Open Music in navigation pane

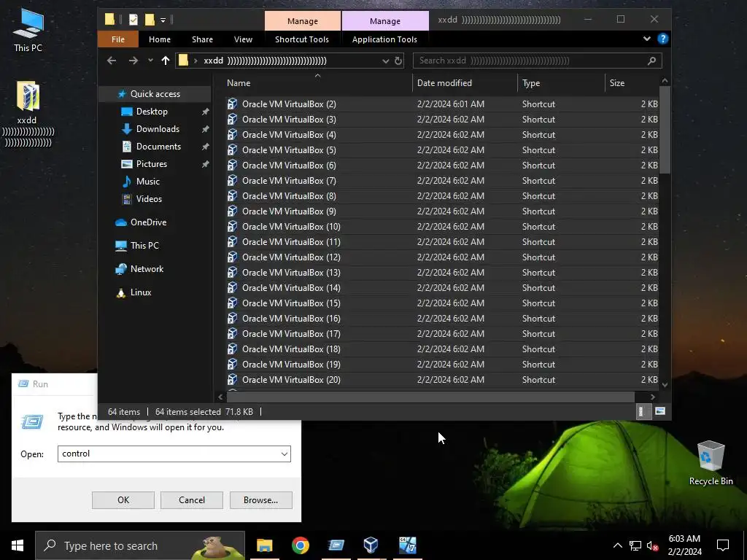coord(147,182)
